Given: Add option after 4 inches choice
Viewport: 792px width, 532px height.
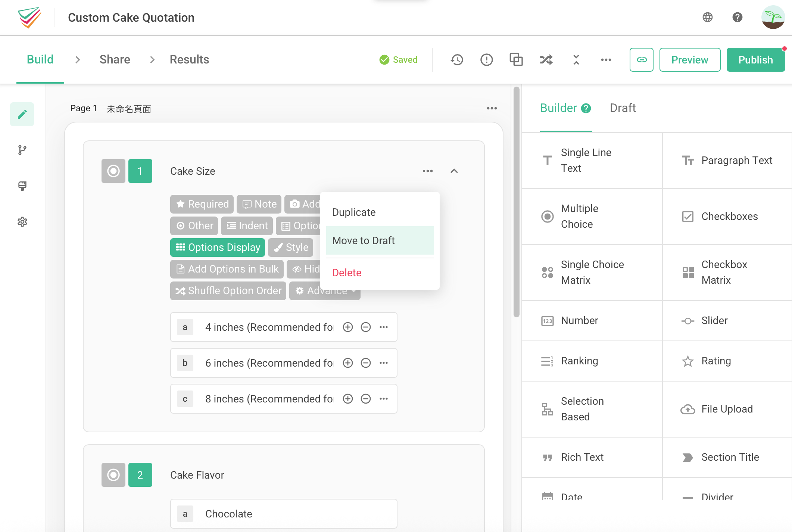Looking at the screenshot, I should point(347,327).
